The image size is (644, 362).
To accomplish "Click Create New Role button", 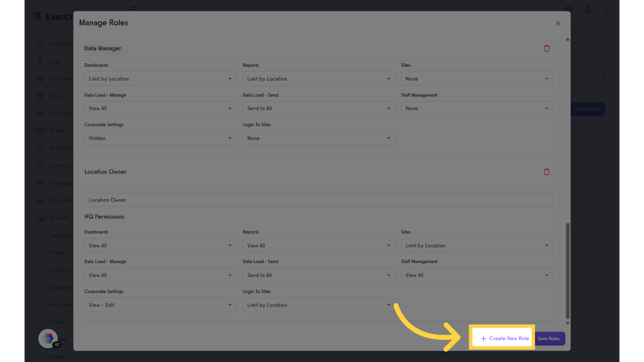I will (504, 338).
